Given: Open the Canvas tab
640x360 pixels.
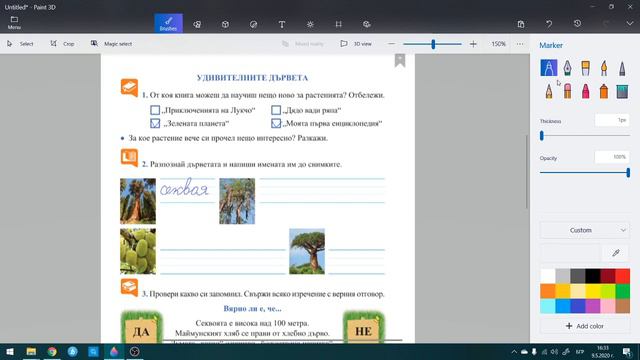Looking at the screenshot, I should [338, 24].
